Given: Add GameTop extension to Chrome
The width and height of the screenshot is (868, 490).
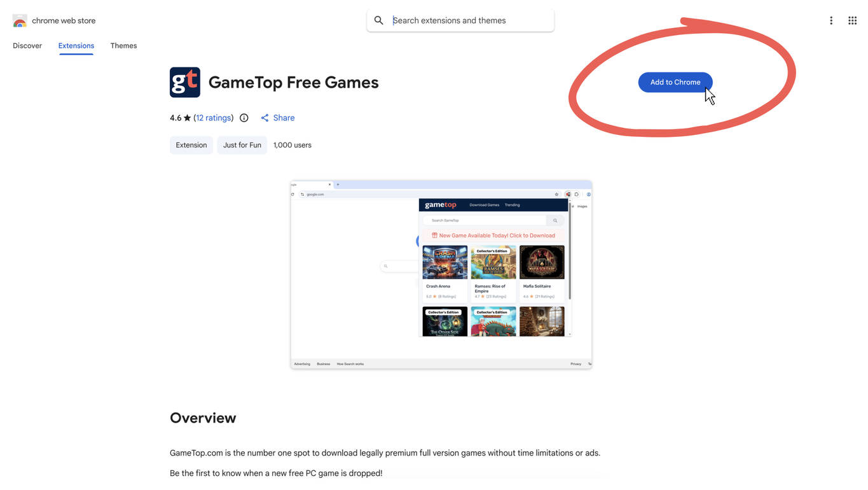Looking at the screenshot, I should [675, 82].
